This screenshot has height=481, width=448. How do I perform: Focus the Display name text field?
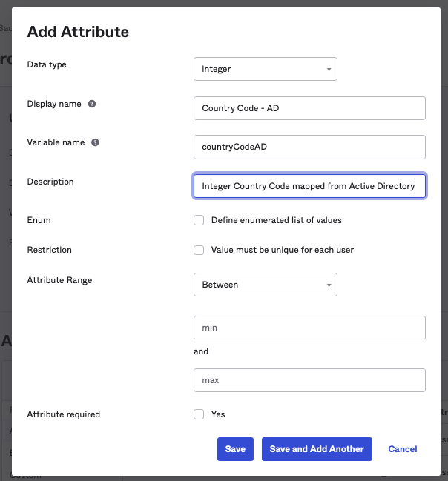pos(309,108)
